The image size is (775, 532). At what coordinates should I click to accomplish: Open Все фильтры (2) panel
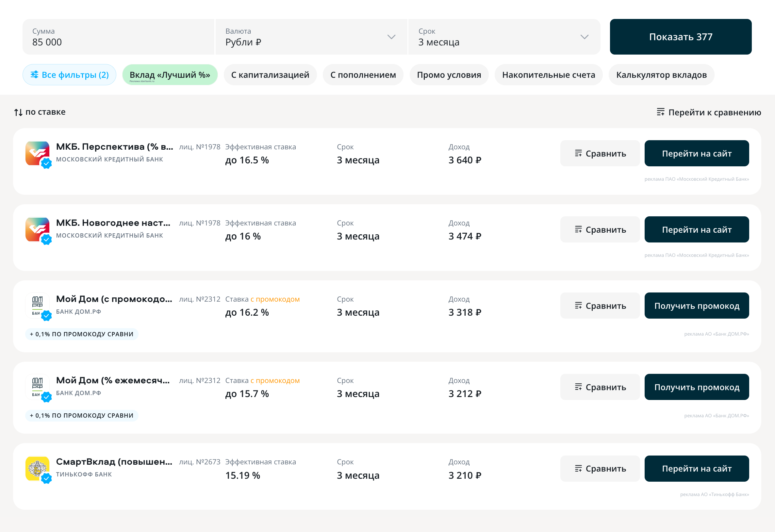(x=69, y=75)
